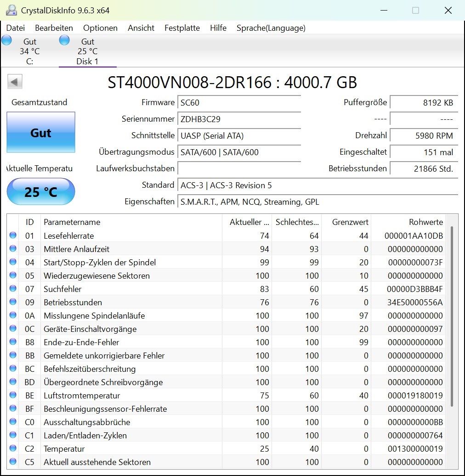The image size is (465, 476).
Task: Click the blue indicator beside Suchfehler
Action: pos(13,289)
